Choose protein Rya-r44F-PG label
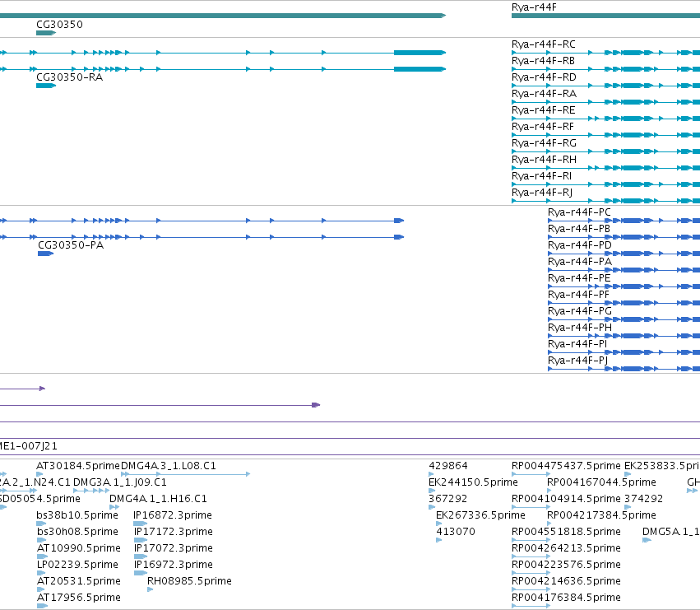Image resolution: width=700 pixels, height=610 pixels. click(x=579, y=311)
